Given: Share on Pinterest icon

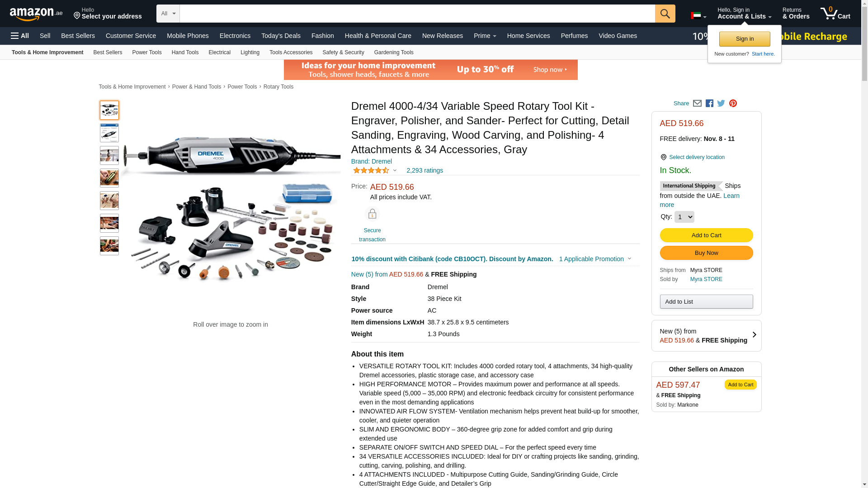Looking at the screenshot, I should coord(733,103).
